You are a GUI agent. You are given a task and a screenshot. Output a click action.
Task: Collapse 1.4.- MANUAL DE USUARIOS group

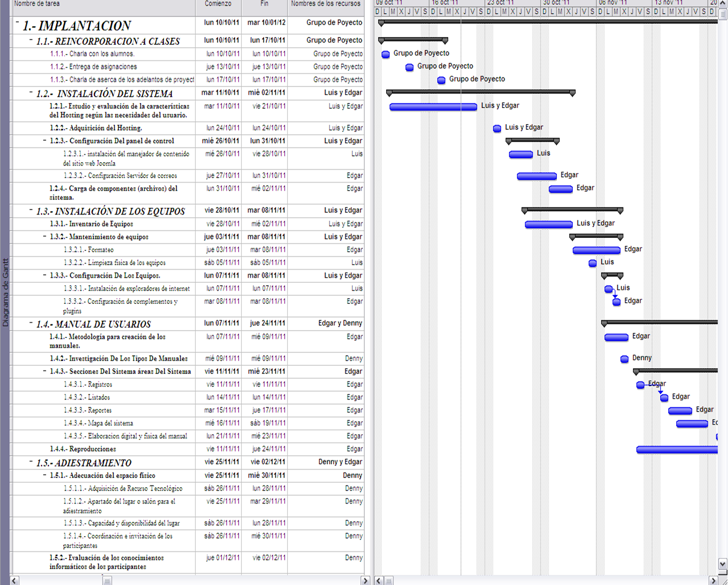click(31, 323)
